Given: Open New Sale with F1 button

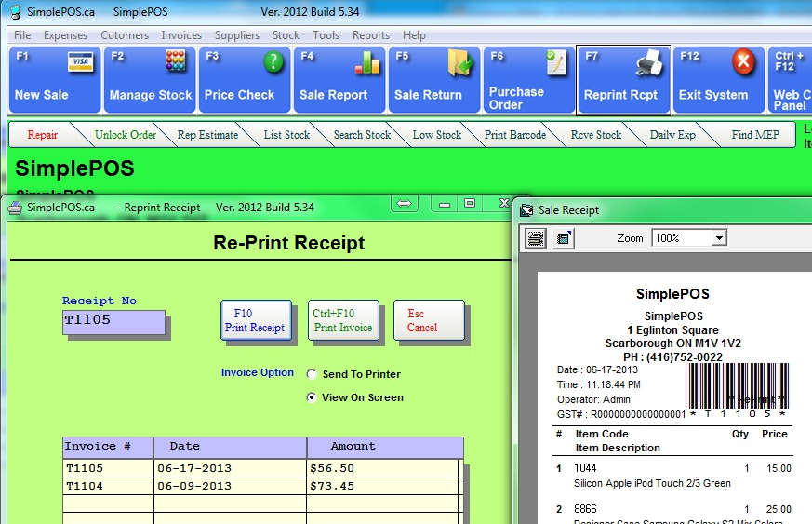Looking at the screenshot, I should click(x=54, y=79).
